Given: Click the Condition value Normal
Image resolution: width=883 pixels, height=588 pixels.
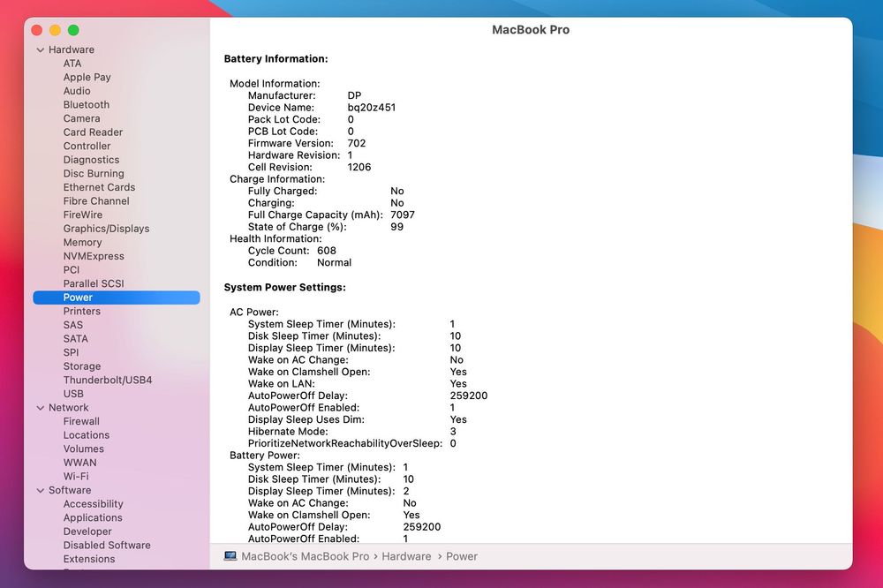Looking at the screenshot, I should click(334, 262).
